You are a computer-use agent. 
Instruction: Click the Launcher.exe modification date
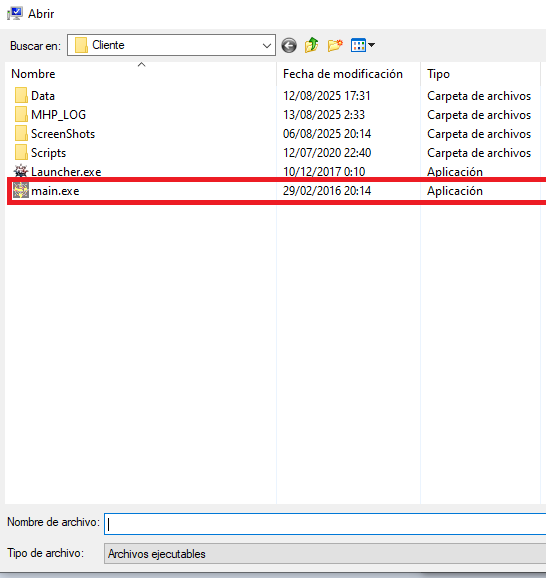click(324, 172)
